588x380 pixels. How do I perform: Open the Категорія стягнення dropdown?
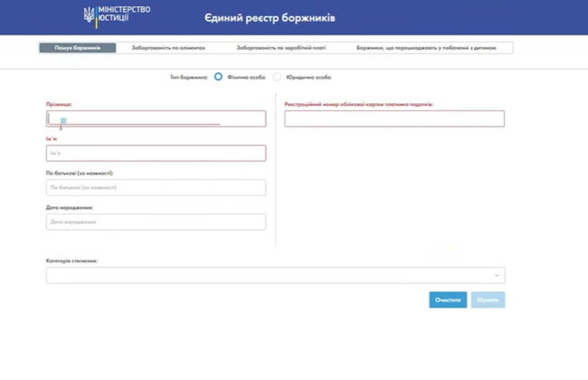click(x=276, y=275)
